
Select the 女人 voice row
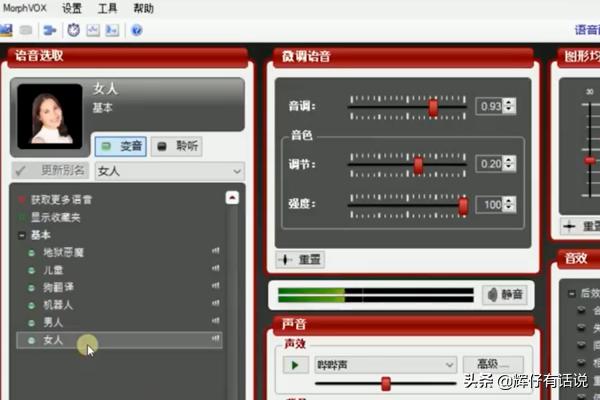tap(119, 340)
